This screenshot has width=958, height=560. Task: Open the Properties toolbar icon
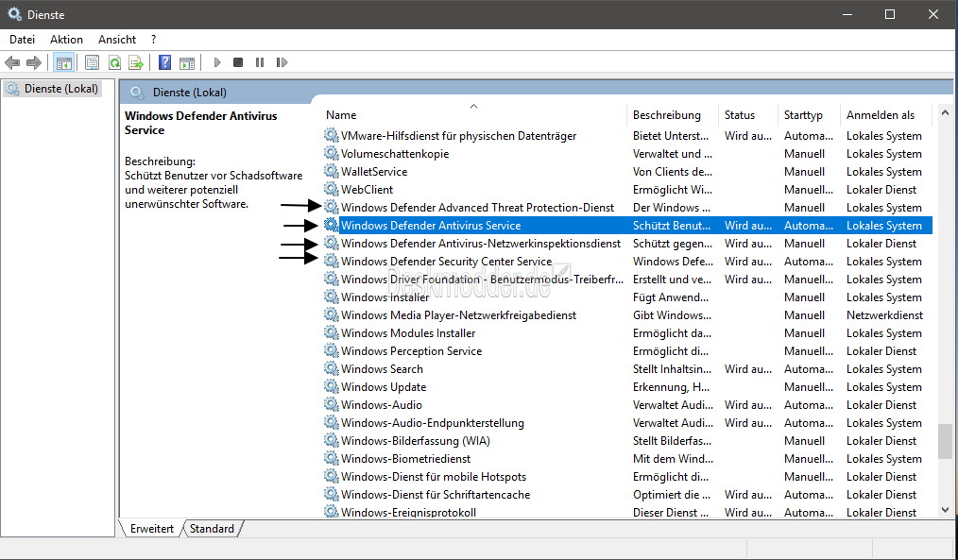coord(93,62)
